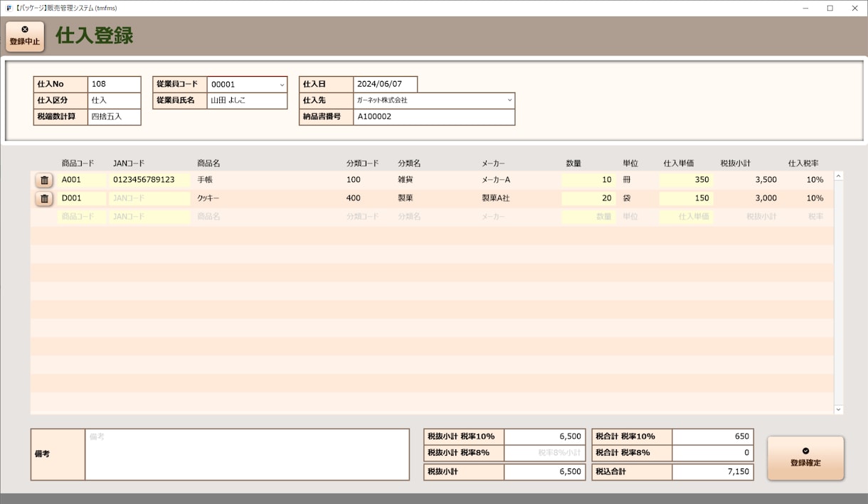Click the 仕入No field value 108
Image resolution: width=868 pixels, height=504 pixels.
115,84
